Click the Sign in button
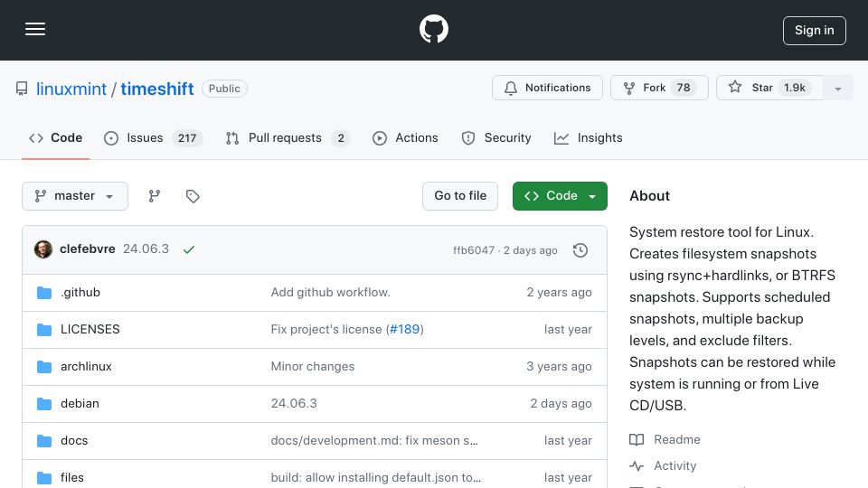Image resolution: width=868 pixels, height=488 pixels. (815, 31)
